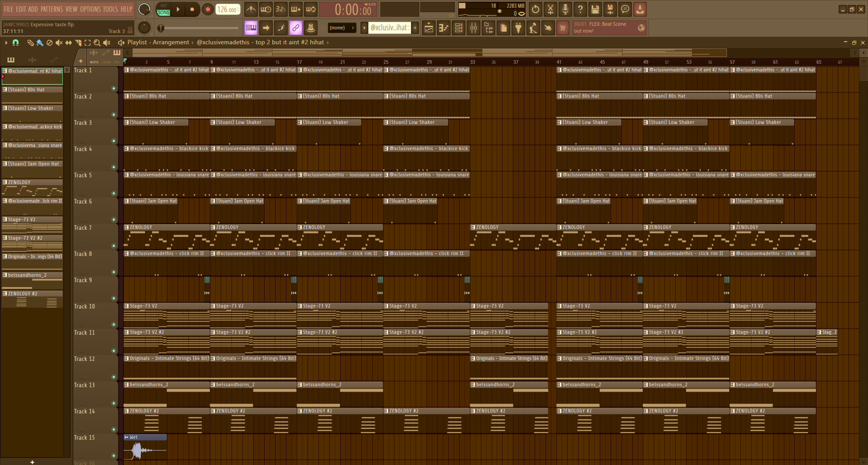Select the Playback speaker tool
The height and width of the screenshot is (465, 868).
107,43
